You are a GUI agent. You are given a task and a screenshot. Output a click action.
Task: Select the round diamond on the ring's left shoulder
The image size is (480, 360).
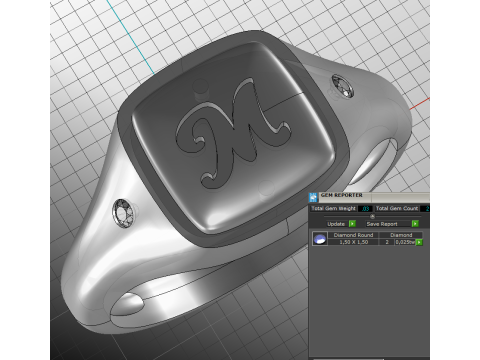coord(123,214)
